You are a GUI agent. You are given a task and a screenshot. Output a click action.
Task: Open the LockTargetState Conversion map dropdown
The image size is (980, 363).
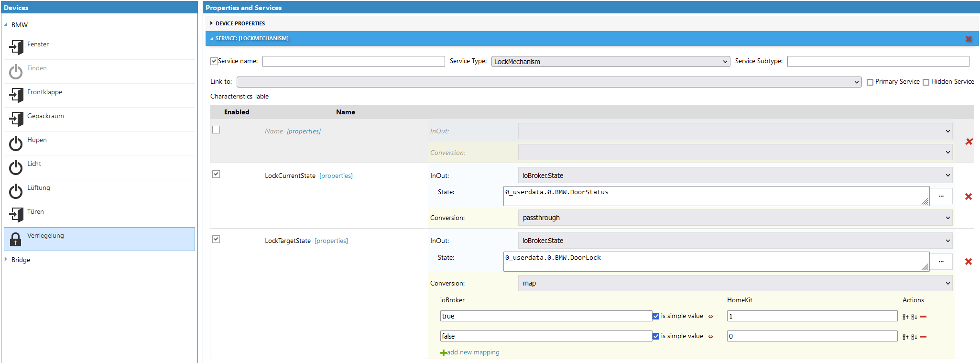[735, 283]
